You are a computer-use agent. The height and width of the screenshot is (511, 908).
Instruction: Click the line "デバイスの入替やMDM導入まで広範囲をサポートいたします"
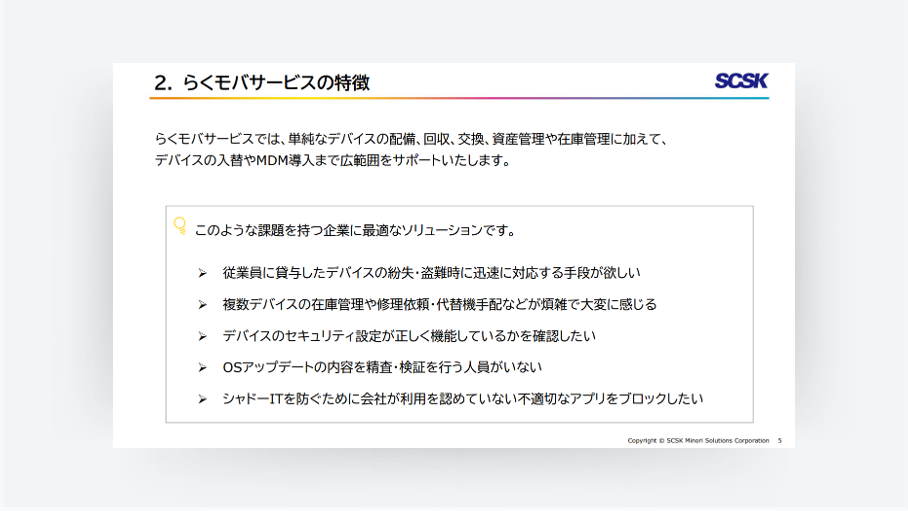click(332, 160)
